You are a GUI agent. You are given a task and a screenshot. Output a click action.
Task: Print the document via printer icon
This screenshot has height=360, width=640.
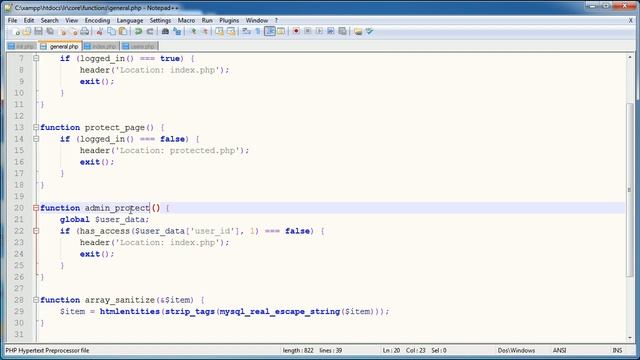coord(84,31)
